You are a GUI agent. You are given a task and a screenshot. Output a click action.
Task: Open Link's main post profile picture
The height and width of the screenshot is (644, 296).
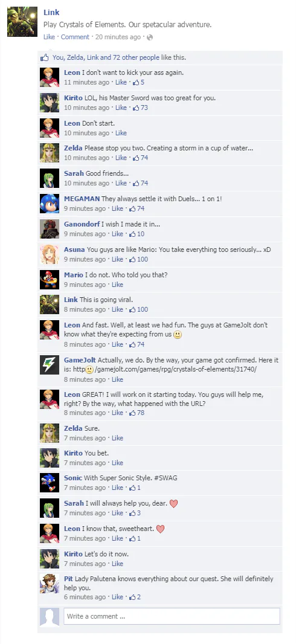[x=22, y=22]
